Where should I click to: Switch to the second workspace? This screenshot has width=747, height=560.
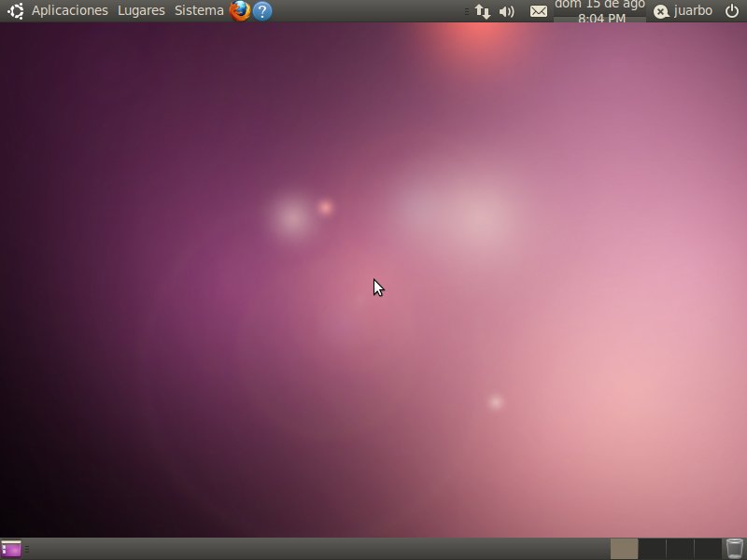pyautogui.click(x=652, y=549)
